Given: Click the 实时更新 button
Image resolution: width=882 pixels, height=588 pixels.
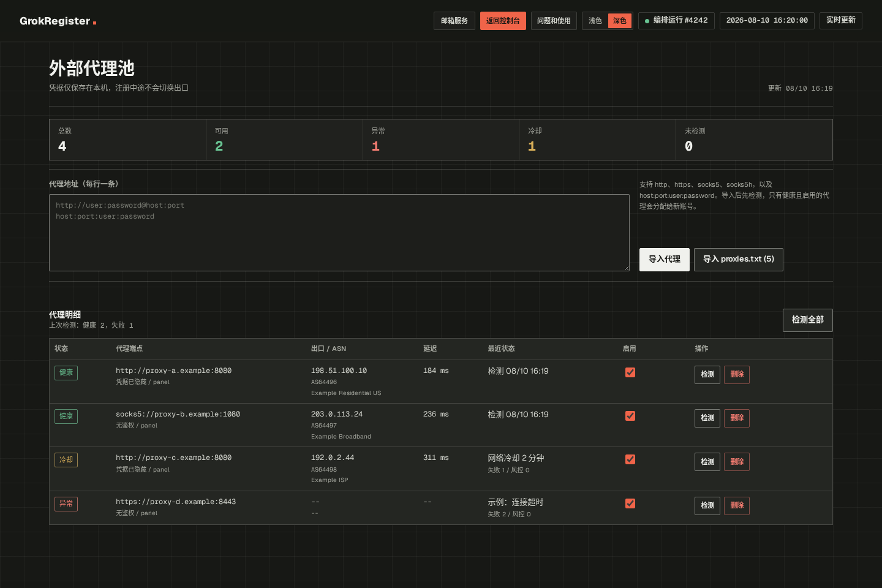Looking at the screenshot, I should 841,20.
